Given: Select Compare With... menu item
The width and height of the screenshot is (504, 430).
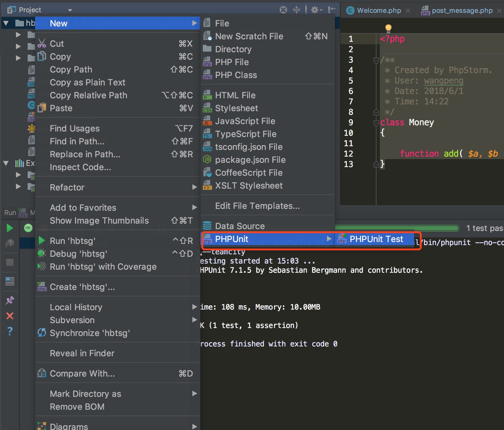Looking at the screenshot, I should tap(117, 373).
